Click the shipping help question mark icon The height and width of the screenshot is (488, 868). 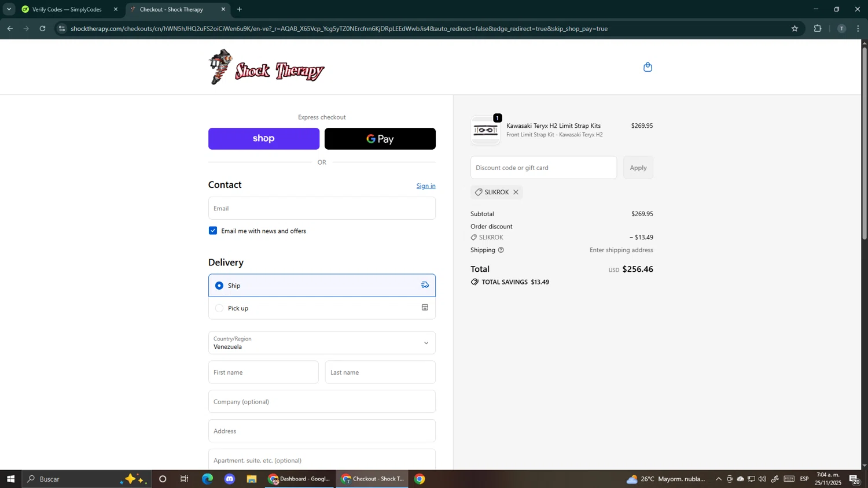501,250
